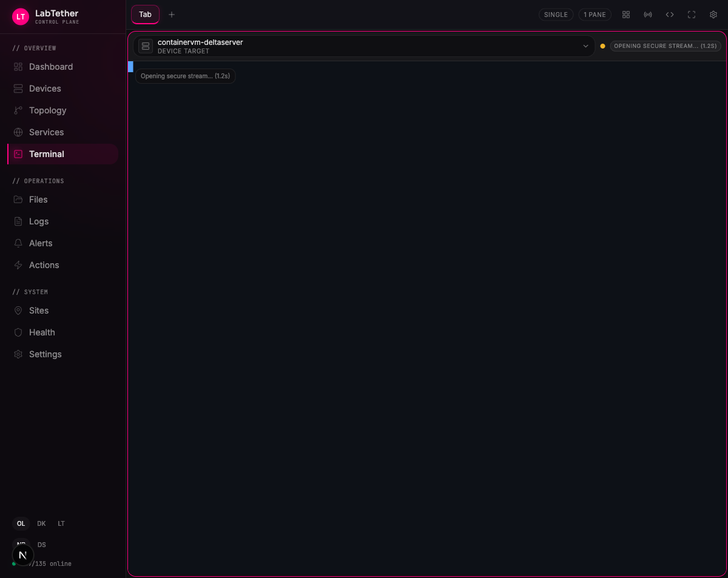Select the DS option at sidebar bottom
Screen dimensions: 728x578
pyautogui.click(x=42, y=545)
